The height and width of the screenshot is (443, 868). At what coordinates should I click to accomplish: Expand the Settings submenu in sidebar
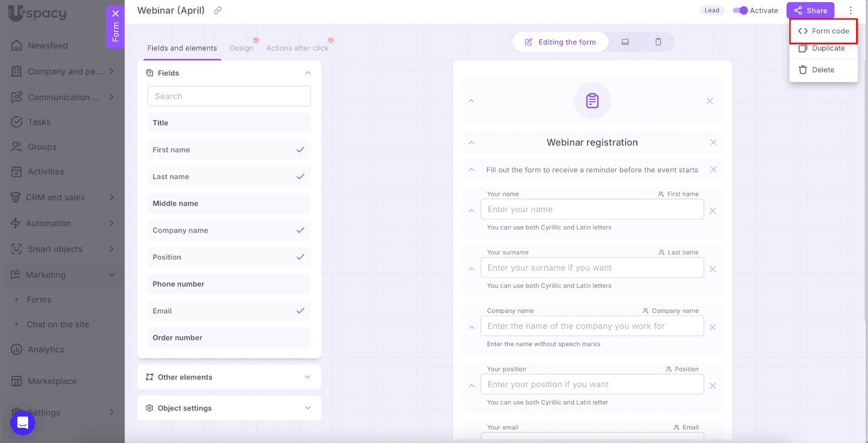[x=112, y=413]
